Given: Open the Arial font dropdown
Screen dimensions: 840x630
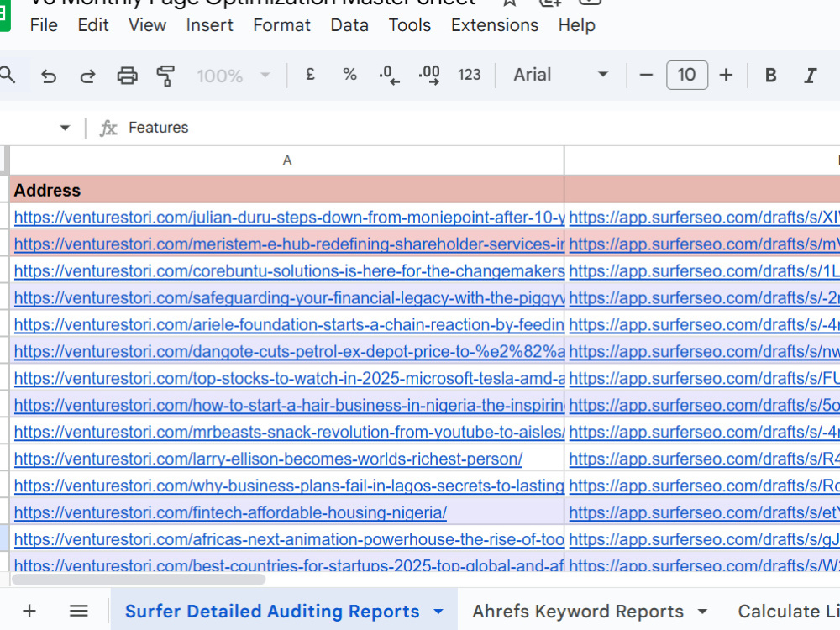Looking at the screenshot, I should pos(561,75).
